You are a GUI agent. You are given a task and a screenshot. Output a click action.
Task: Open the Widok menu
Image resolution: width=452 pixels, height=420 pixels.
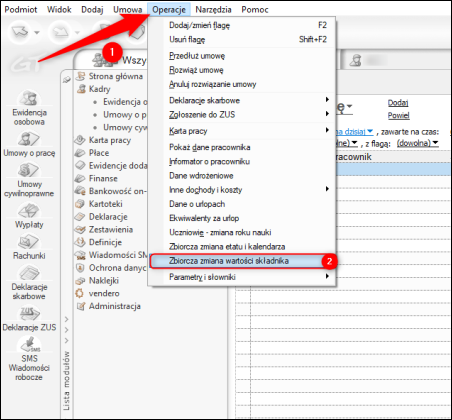[59, 10]
